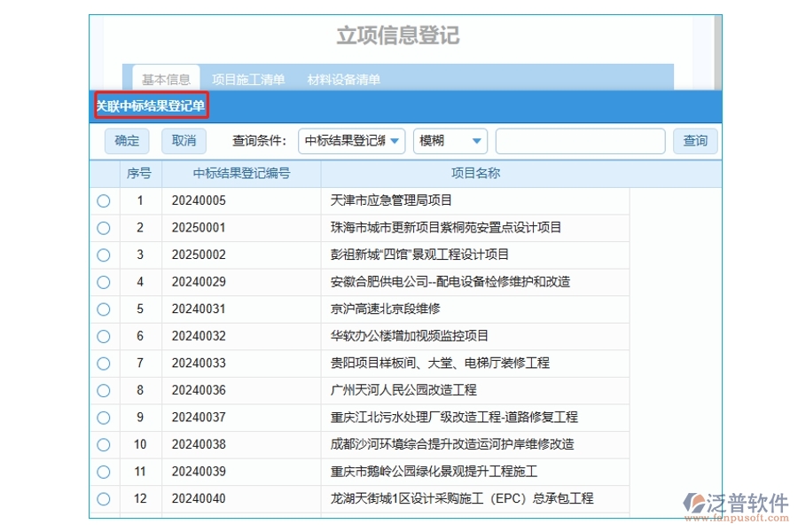Screen dimensions: 798x532
Task: Switch to the 材料设备清单 tab
Action: (343, 79)
